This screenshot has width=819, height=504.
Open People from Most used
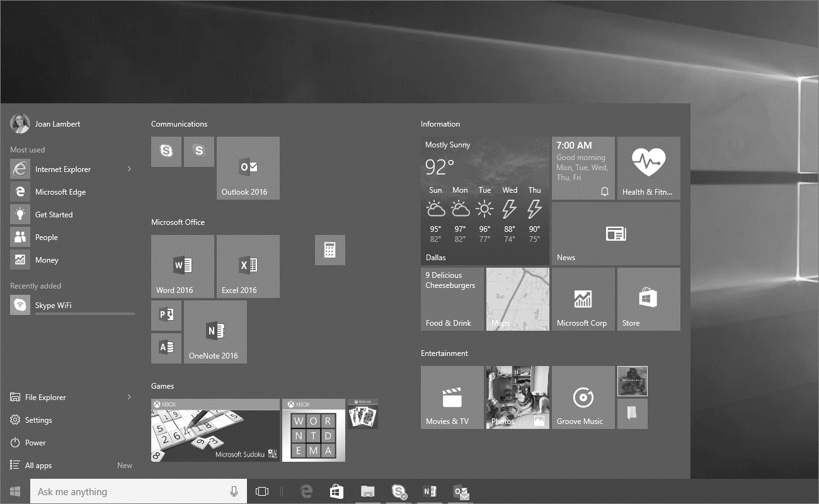[x=72, y=237]
